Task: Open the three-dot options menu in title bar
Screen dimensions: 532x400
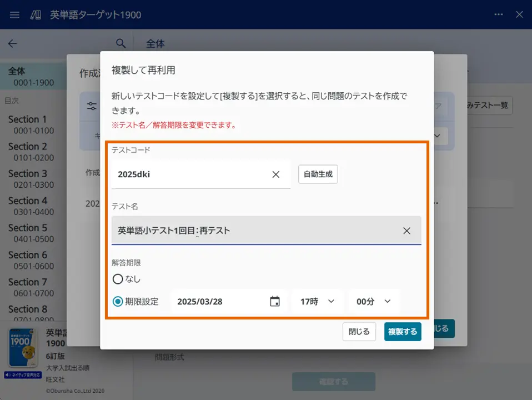Action: coord(498,14)
